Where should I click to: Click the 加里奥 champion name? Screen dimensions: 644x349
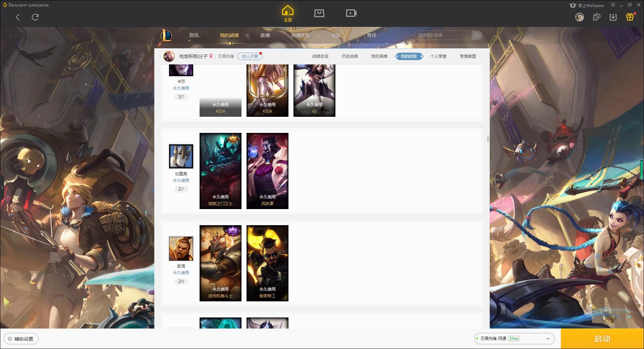181,174
